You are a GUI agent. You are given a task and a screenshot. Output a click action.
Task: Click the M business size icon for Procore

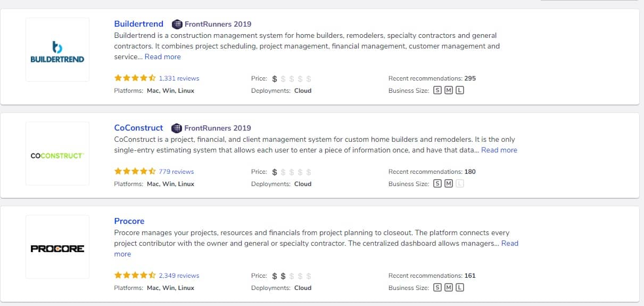click(x=449, y=287)
